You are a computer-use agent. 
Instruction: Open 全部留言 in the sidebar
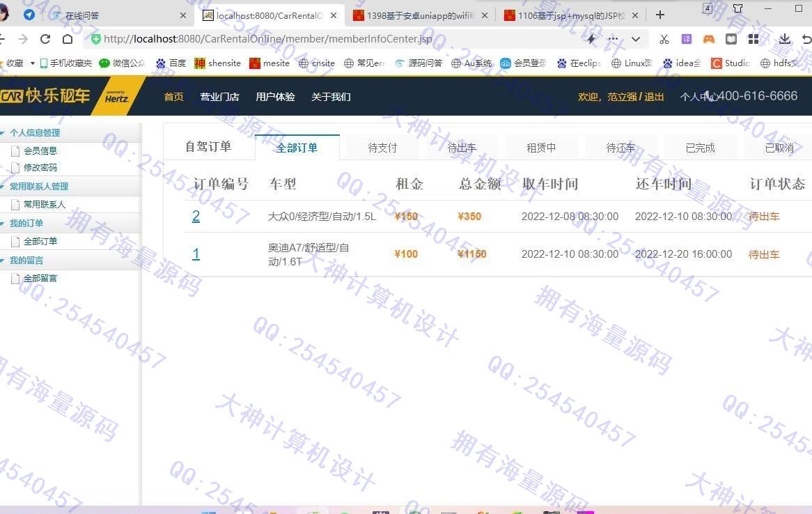click(40, 279)
